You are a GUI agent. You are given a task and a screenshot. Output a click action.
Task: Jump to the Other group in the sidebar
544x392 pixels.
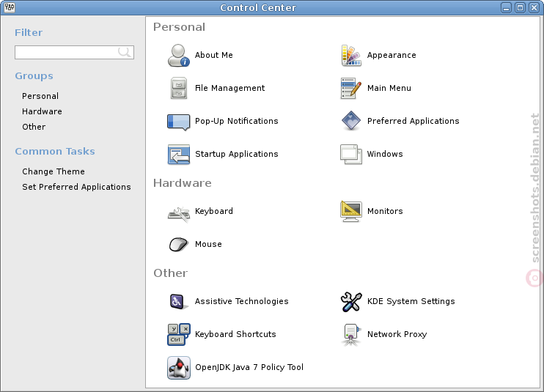pos(34,127)
